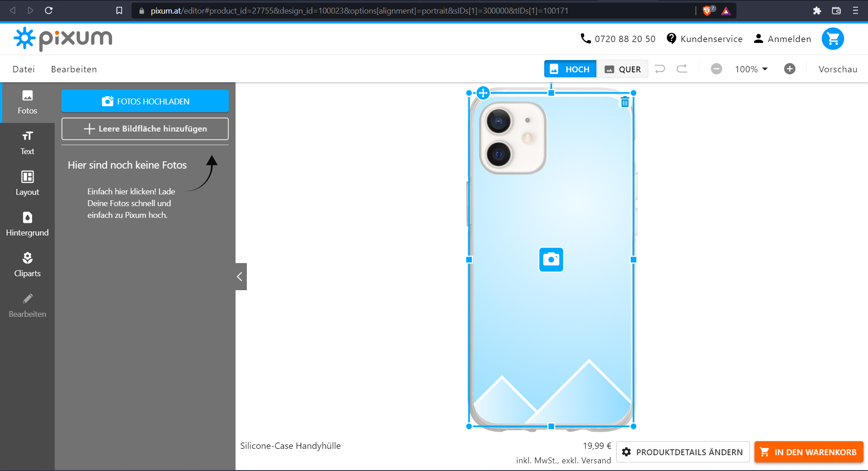The width and height of the screenshot is (868, 471).
Task: Switch to HOCH portrait orientation
Action: 570,69
